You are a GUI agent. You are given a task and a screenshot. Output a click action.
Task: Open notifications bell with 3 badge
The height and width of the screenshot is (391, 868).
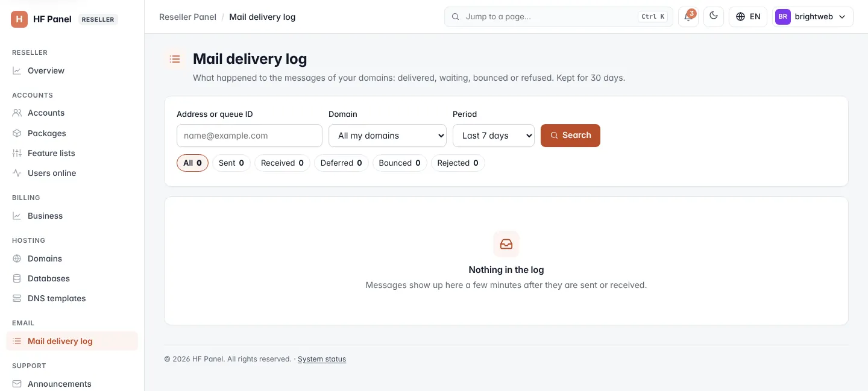(x=688, y=17)
